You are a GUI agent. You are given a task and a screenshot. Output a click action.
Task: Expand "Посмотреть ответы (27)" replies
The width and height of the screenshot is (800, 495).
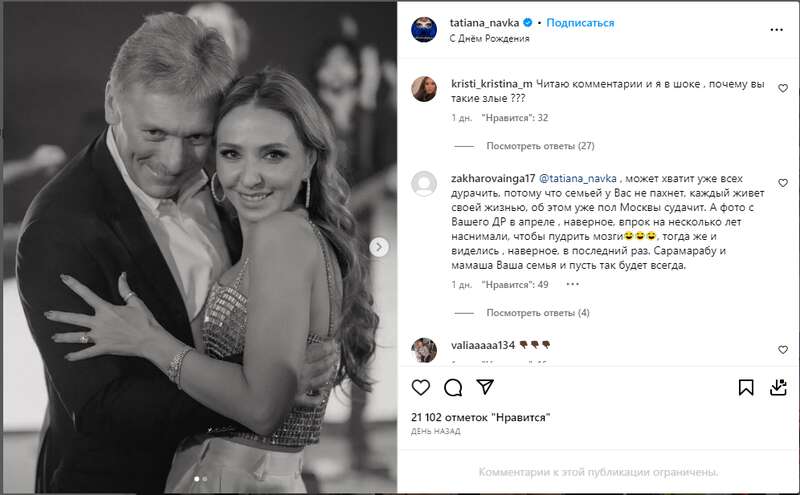(540, 146)
